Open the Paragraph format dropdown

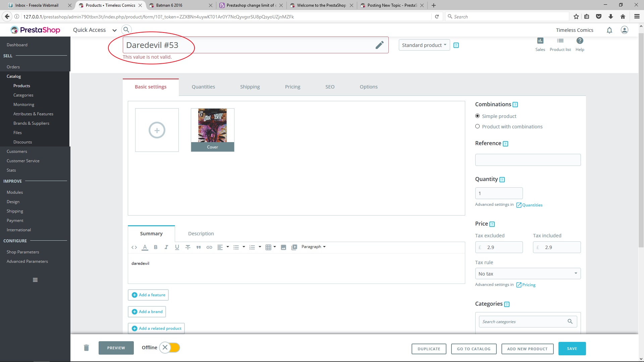click(x=313, y=247)
